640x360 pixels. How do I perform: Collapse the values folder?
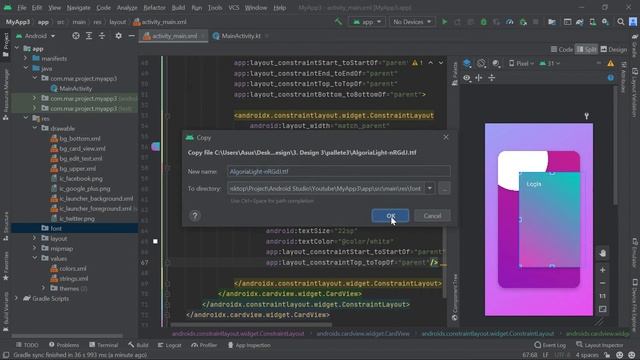coord(35,258)
